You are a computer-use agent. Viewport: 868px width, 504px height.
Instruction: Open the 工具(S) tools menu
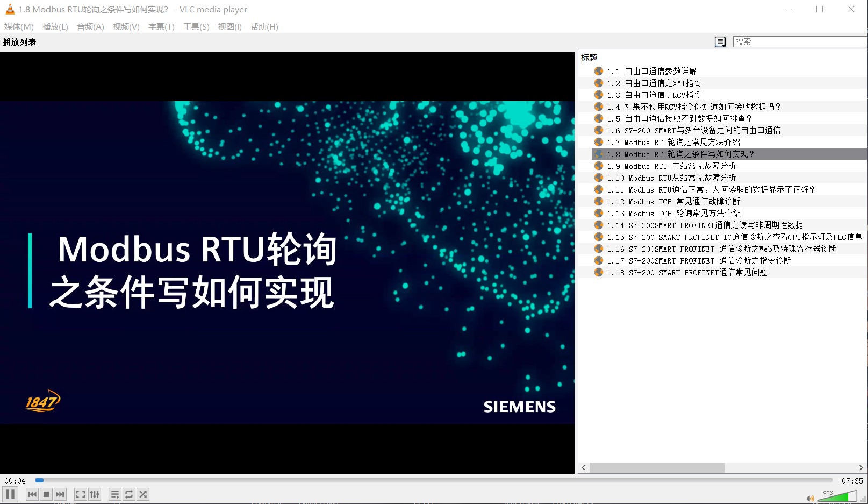[x=196, y=26]
